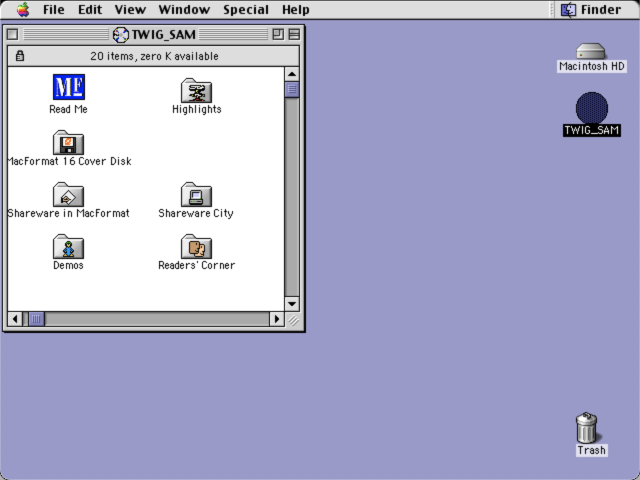This screenshot has height=480, width=640.
Task: Click the 'Highlights' folder label
Action: (x=196, y=109)
